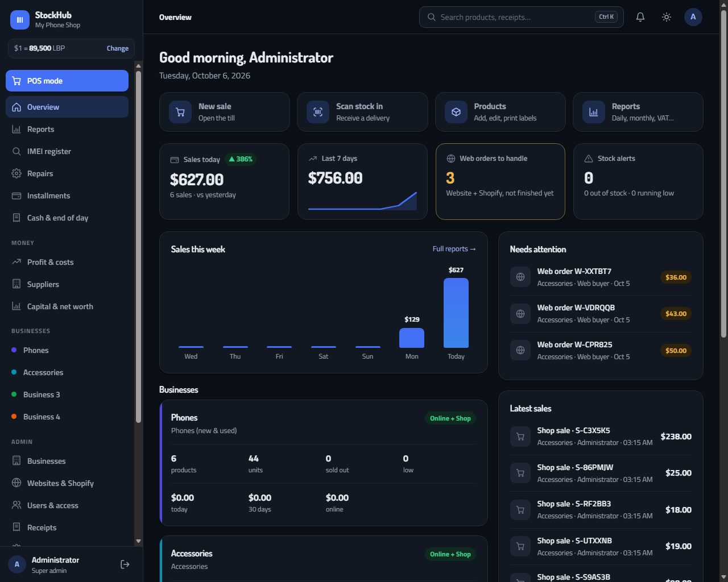Viewport: 728px width, 582px height.
Task: Click the Accessories Online + Shop badge
Action: coord(450,554)
